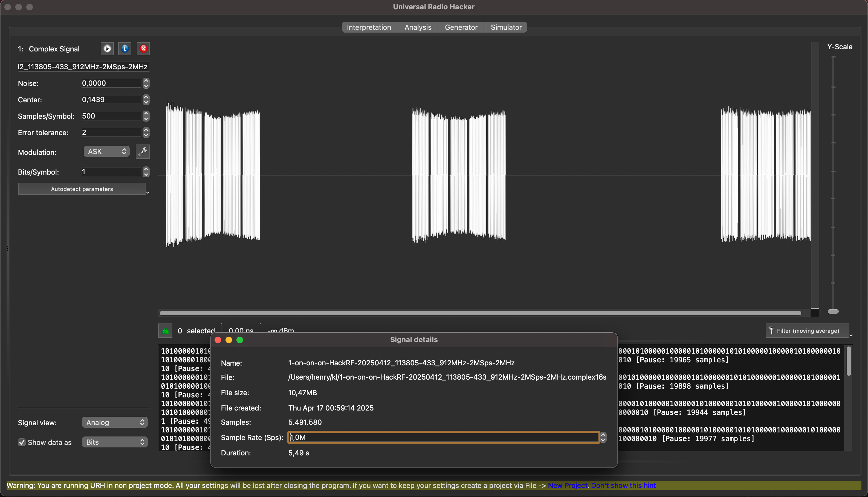Screen dimensions: 868x497
Task: Open the Signal view Analog dropdown
Action: [115, 423]
